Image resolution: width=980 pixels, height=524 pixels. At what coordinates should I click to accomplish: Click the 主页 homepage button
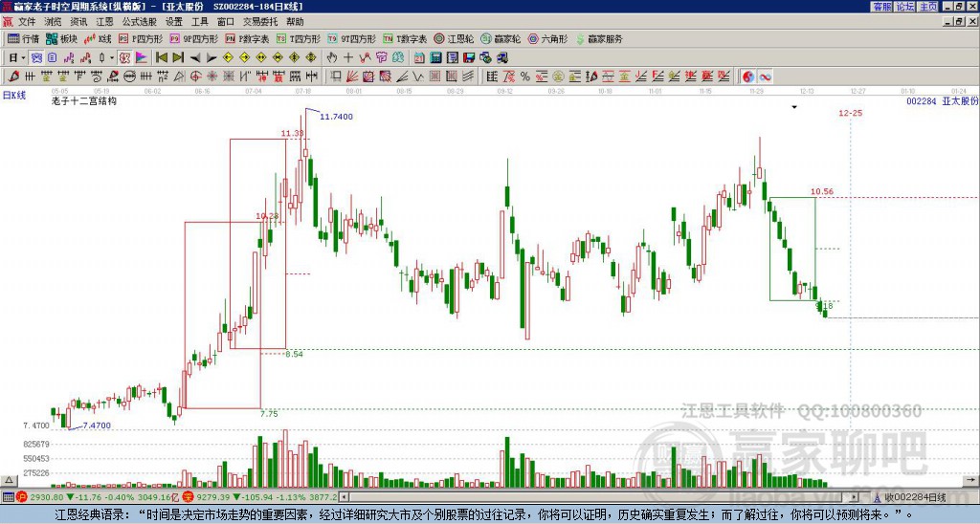tap(928, 7)
